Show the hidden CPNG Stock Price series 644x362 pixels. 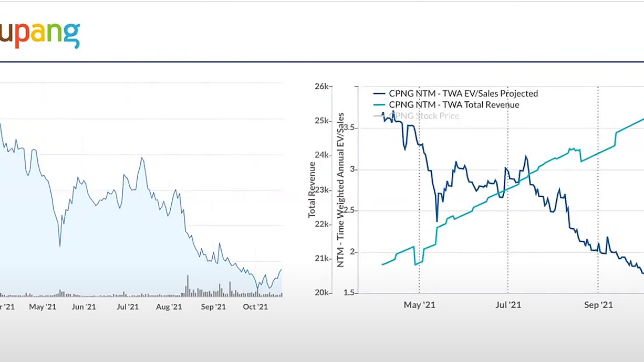424,115
